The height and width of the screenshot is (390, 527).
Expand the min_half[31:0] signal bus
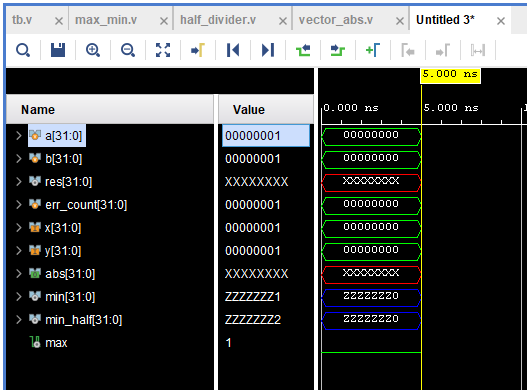coord(18,319)
